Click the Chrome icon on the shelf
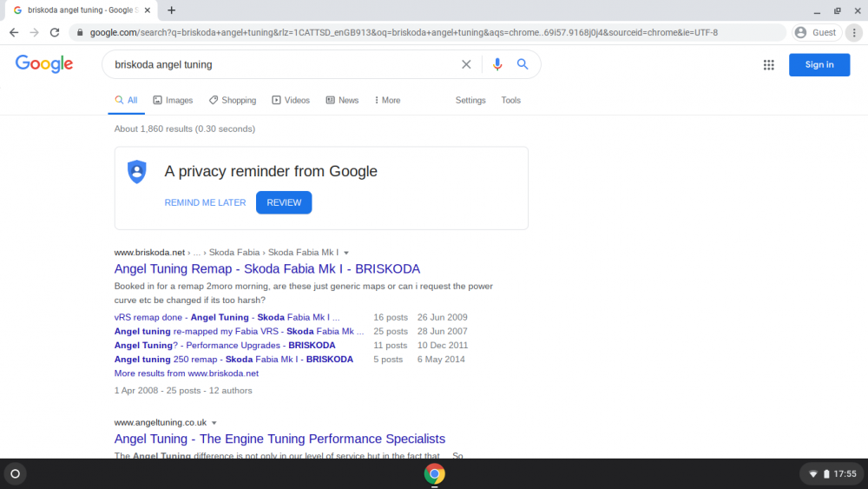 pyautogui.click(x=435, y=473)
